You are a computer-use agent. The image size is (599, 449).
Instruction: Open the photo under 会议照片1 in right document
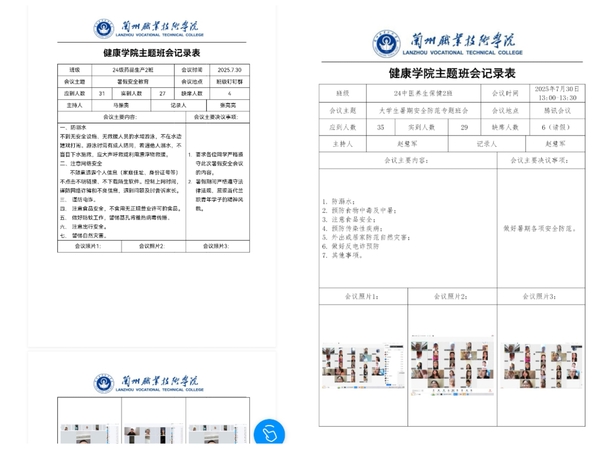point(363,365)
